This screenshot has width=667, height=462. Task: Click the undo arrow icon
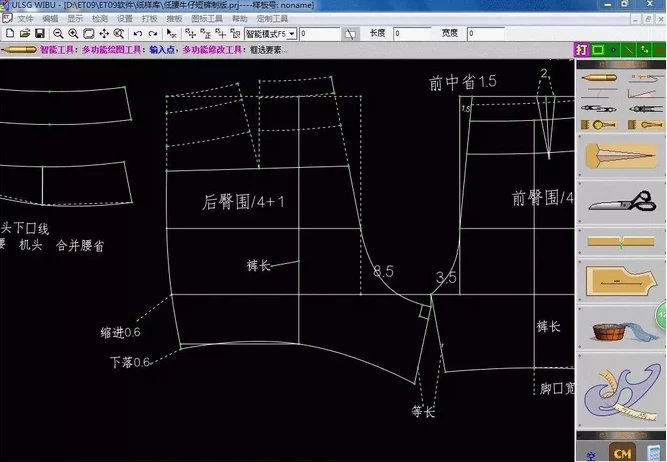point(138,34)
